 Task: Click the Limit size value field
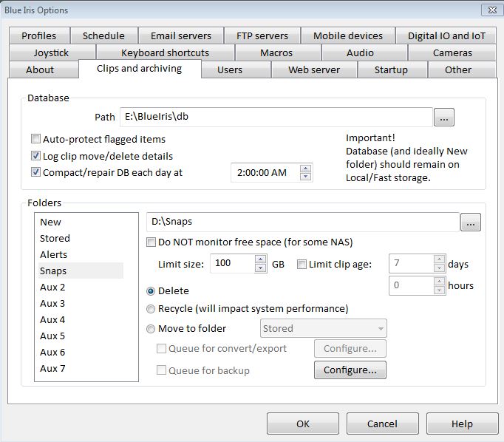[233, 263]
